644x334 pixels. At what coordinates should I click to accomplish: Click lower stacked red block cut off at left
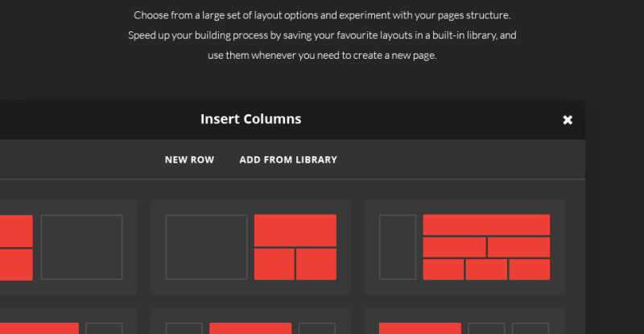pos(16,265)
